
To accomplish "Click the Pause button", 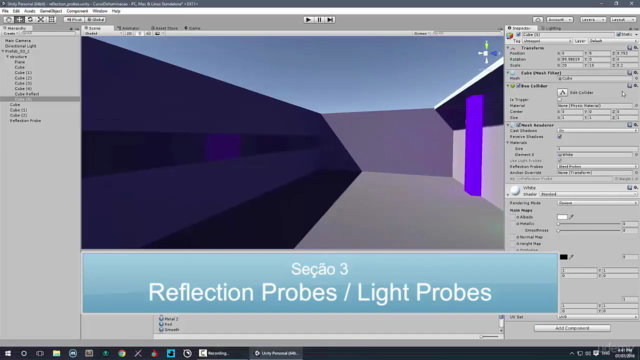I will (x=320, y=20).
